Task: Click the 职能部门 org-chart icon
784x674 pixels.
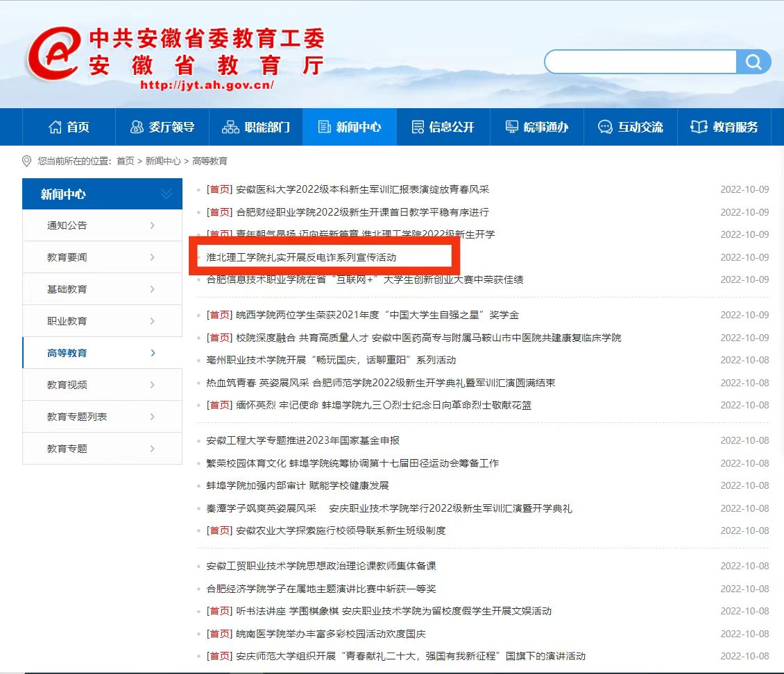Action: pyautogui.click(x=230, y=127)
